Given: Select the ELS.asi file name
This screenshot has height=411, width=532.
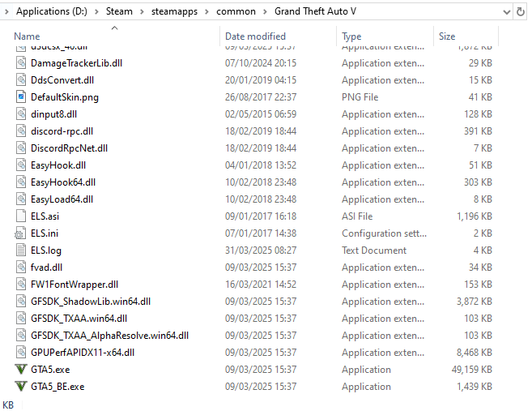Looking at the screenshot, I should (x=45, y=216).
